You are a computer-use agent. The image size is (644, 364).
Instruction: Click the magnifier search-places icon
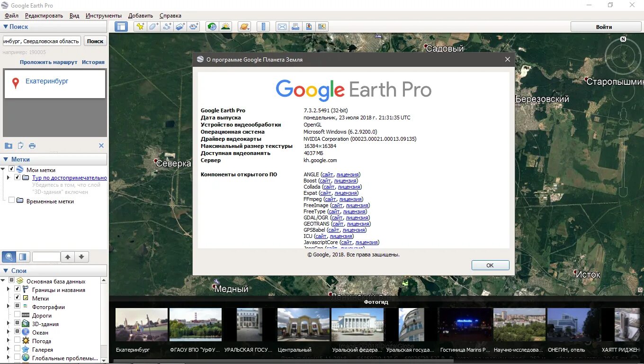pos(9,257)
